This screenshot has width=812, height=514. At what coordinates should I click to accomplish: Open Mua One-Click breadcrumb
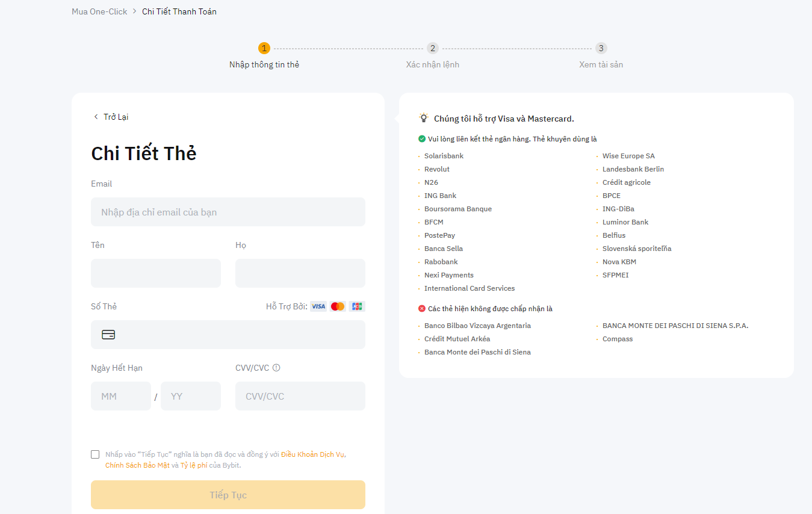99,11
